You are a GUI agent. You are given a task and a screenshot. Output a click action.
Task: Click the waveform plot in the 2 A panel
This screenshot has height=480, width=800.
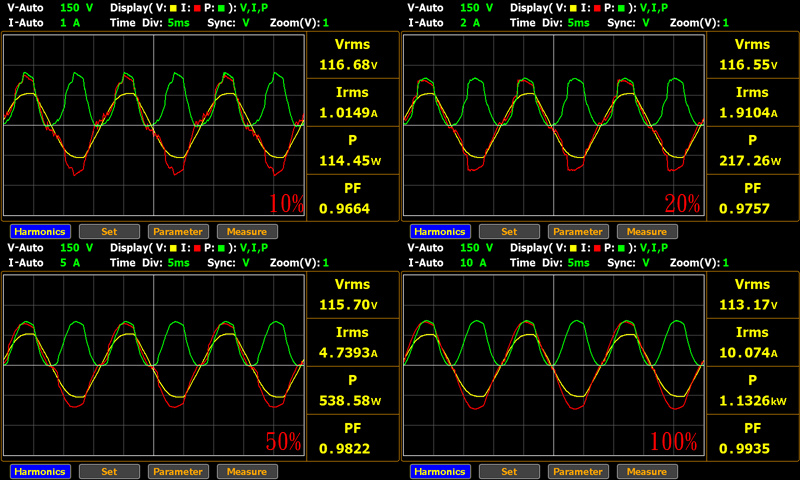[x=554, y=125]
